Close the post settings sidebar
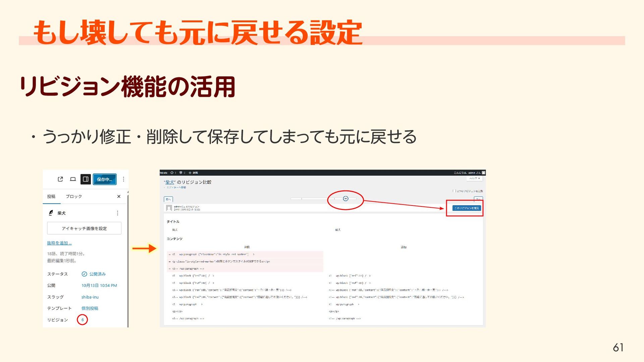Image resolution: width=644 pixels, height=362 pixels. 119,196
